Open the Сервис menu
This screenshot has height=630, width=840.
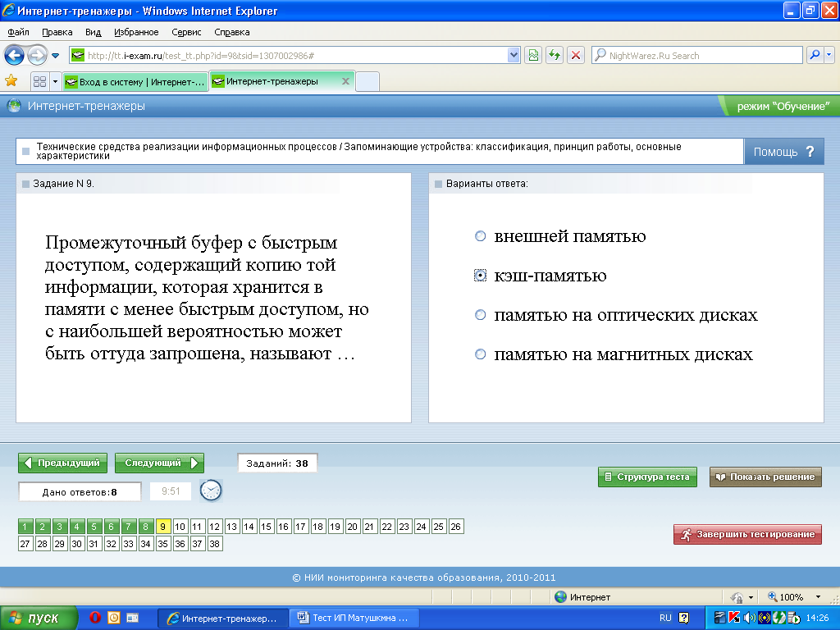point(186,32)
